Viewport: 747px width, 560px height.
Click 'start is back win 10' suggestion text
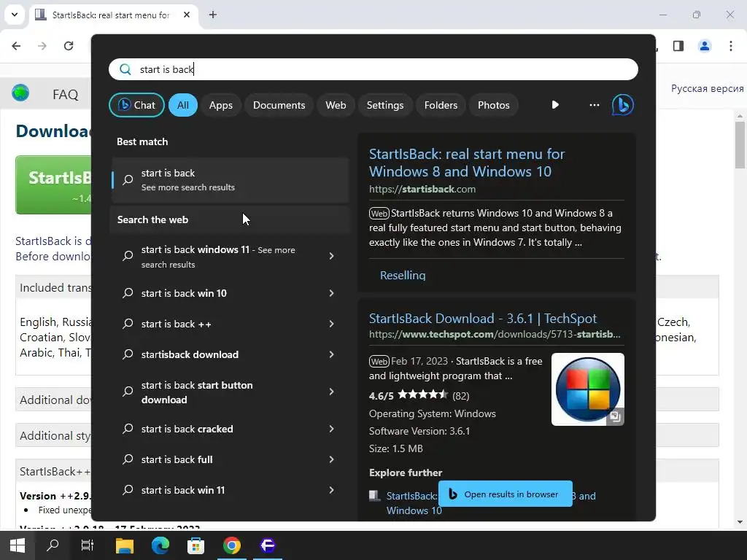[184, 293]
